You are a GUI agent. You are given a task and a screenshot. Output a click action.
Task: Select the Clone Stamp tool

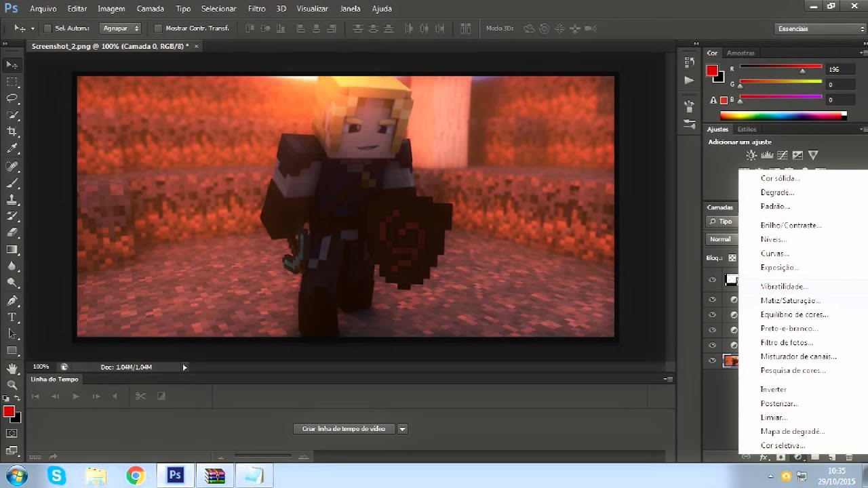pos(12,200)
